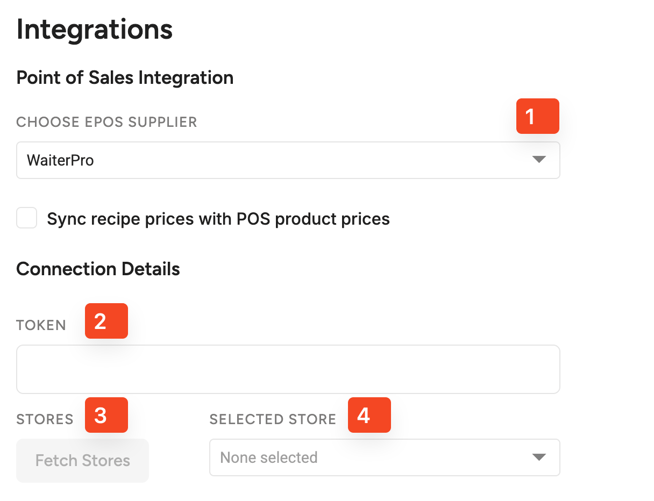Click the SELECTED STORE label
This screenshot has width=654, height=501.
coord(272,419)
